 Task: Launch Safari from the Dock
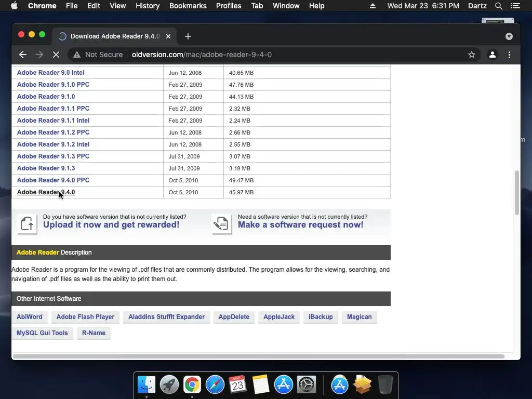click(215, 385)
